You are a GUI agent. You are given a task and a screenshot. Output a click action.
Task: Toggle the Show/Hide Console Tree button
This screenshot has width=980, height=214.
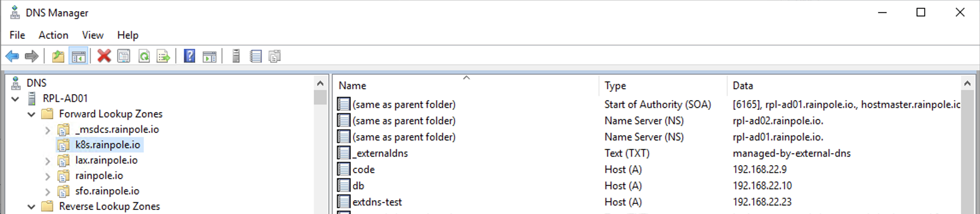pyautogui.click(x=79, y=56)
